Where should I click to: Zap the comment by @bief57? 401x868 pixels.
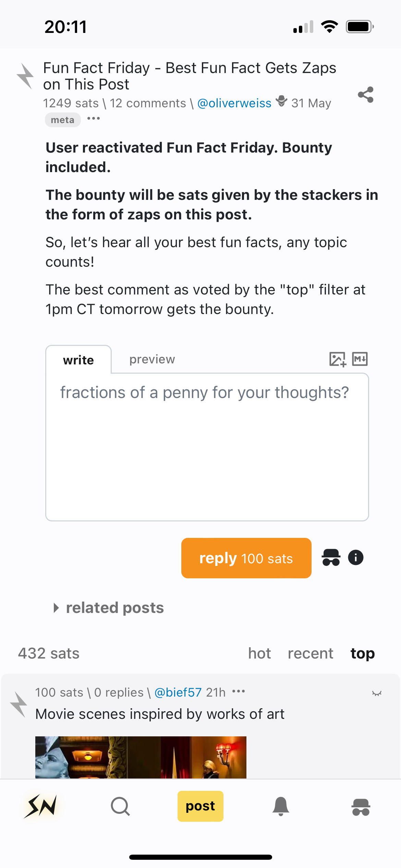[x=19, y=705]
